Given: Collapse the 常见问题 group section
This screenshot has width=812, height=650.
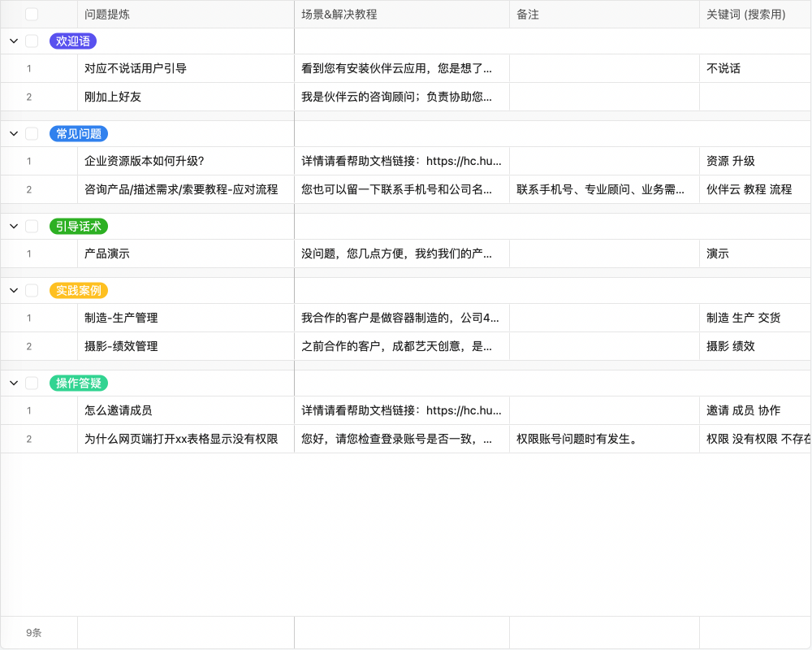Looking at the screenshot, I should point(13,133).
